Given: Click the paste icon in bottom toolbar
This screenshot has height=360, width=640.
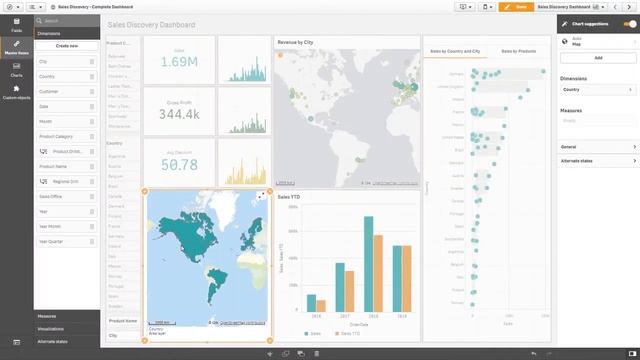Looking at the screenshot, I should (x=301, y=354).
